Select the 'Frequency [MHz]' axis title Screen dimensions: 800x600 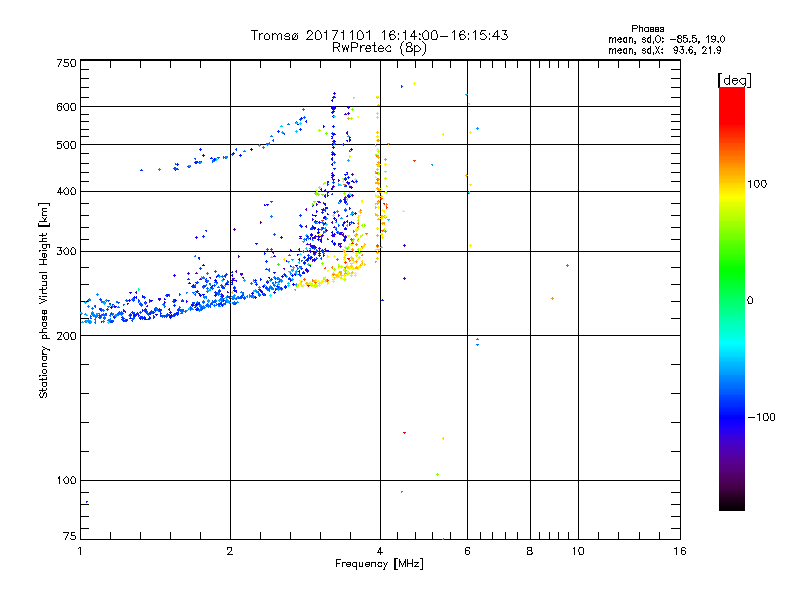(x=379, y=564)
